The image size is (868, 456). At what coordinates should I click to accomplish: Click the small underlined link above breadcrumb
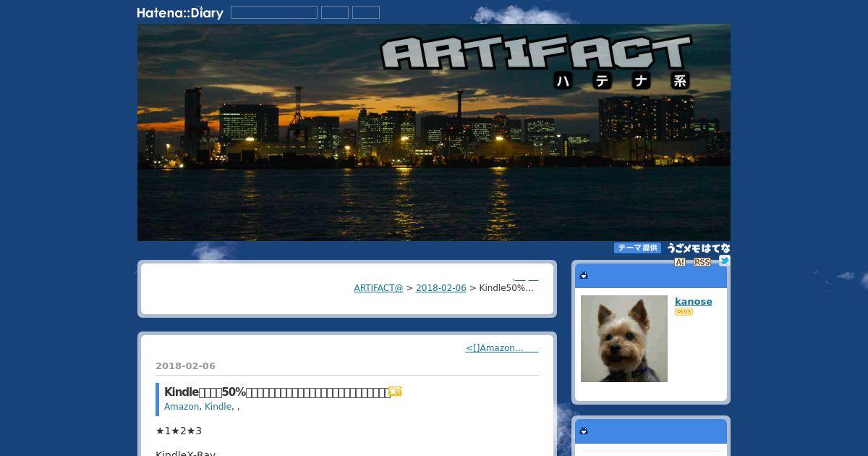(526, 279)
